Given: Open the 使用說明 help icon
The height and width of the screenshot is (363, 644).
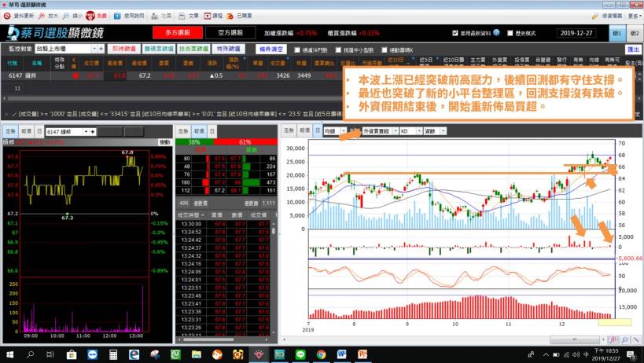Looking at the screenshot, I should point(117,16).
